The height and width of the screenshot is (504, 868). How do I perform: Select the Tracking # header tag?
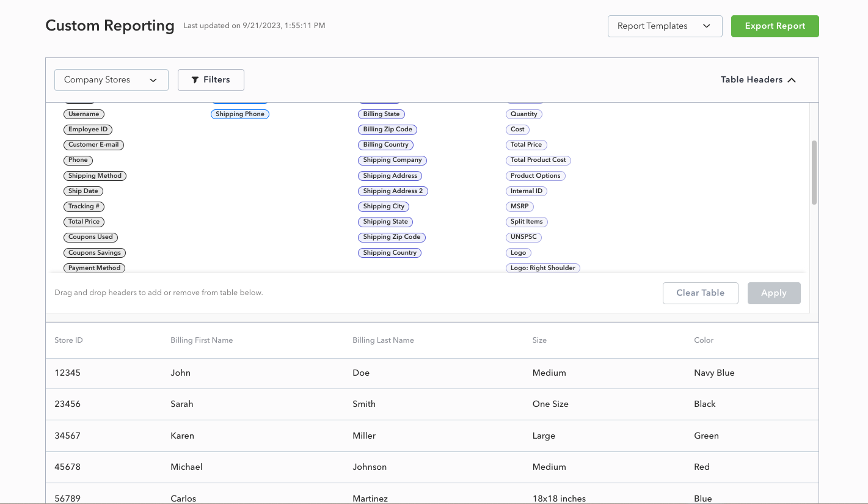point(84,206)
